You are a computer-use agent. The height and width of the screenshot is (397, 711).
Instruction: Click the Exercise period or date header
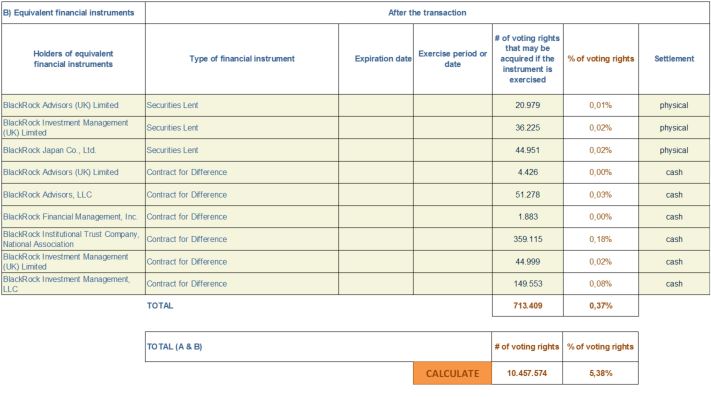(453, 59)
